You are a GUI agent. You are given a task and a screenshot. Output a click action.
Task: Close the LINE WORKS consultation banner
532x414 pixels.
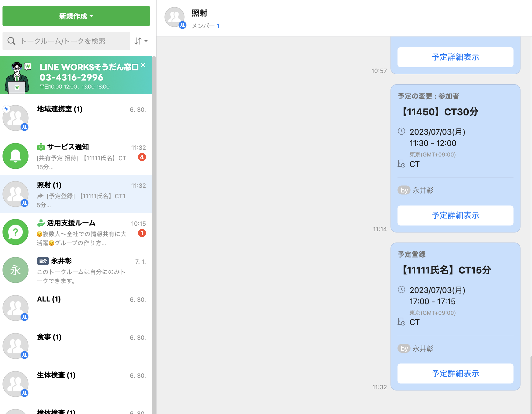point(143,65)
